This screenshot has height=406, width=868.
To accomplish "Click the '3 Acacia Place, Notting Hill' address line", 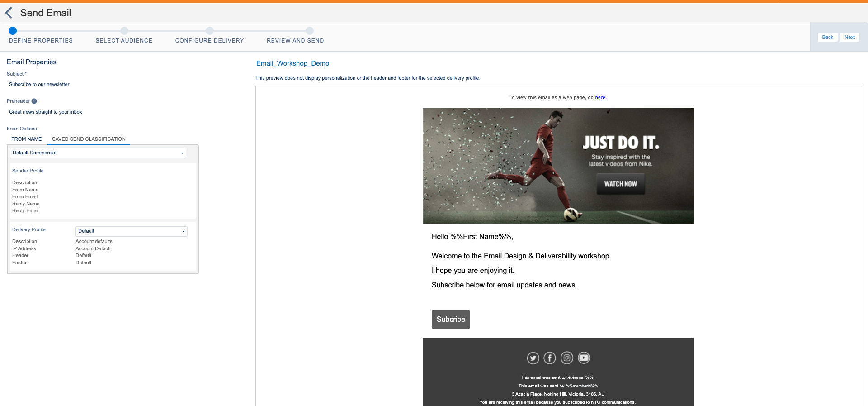I will (x=558, y=394).
